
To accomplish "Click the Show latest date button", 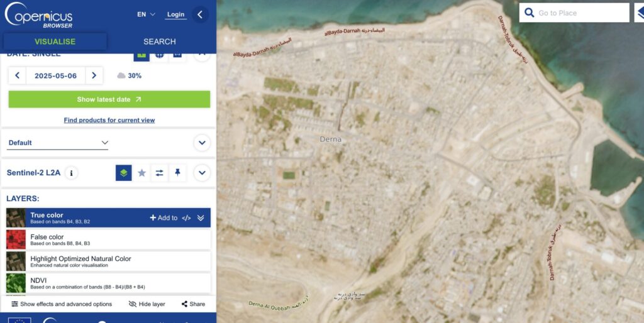I will point(109,99).
